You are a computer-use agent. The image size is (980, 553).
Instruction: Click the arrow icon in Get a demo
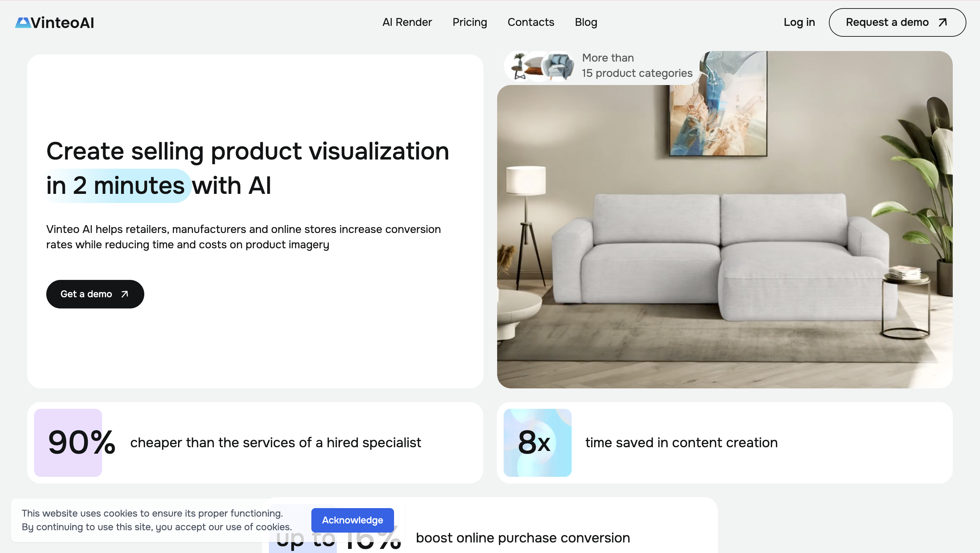pyautogui.click(x=125, y=294)
